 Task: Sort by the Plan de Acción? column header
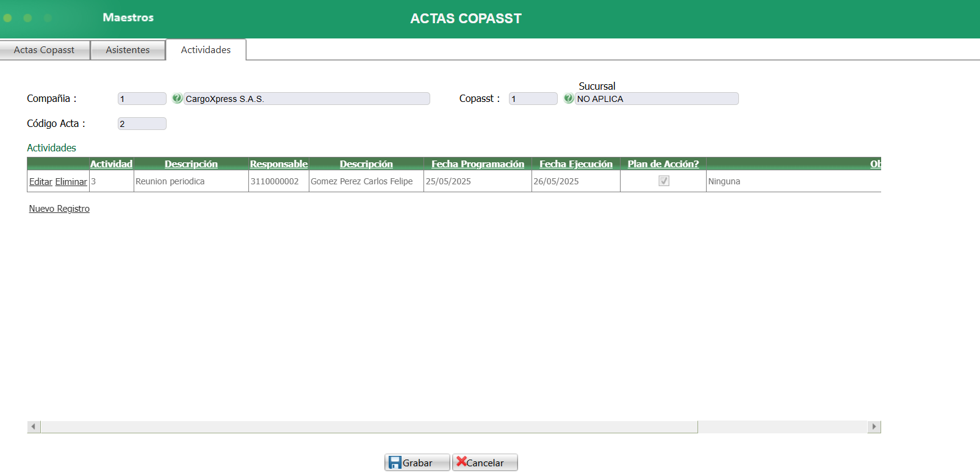click(663, 164)
